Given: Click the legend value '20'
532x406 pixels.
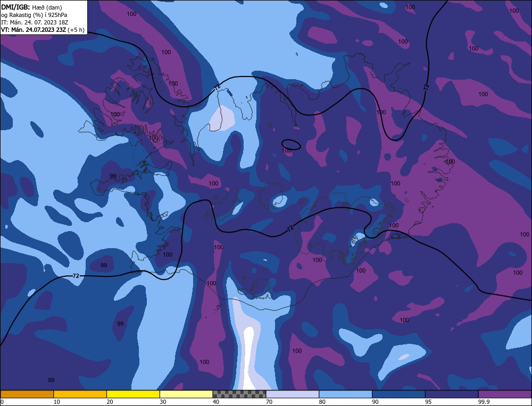Looking at the screenshot, I should click(x=110, y=402).
